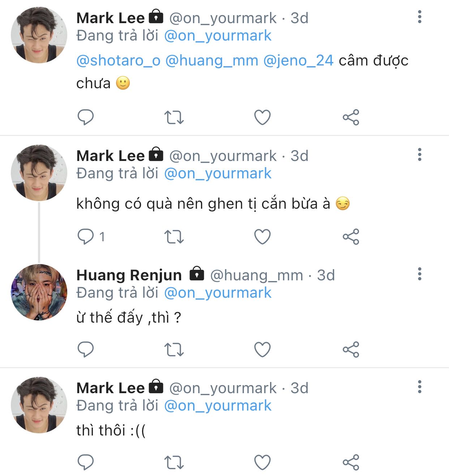The width and height of the screenshot is (449, 476).
Task: Share the 'câm được chưa' tweet
Action: [351, 117]
